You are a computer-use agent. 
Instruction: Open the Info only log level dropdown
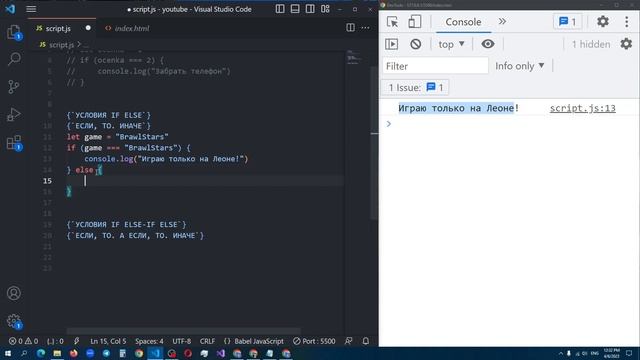coord(520,66)
